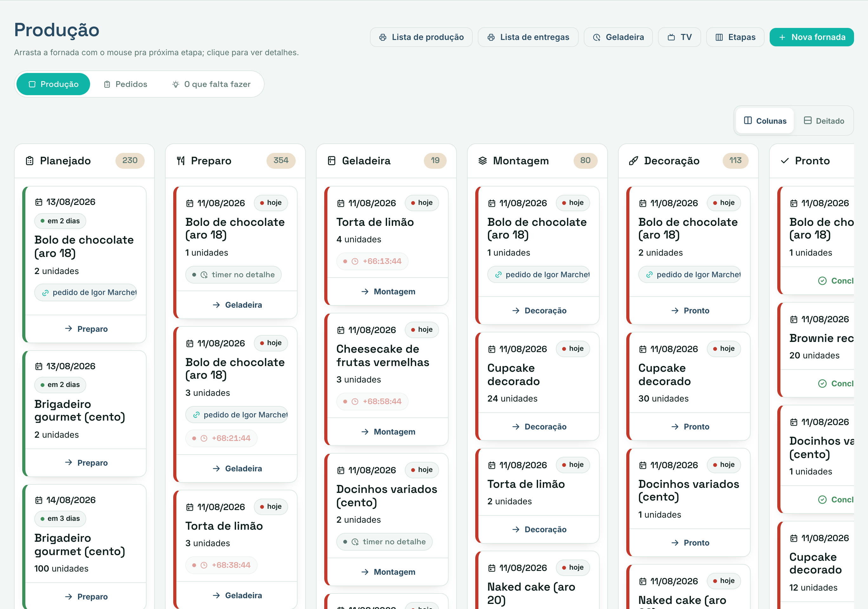
Task: Click the Montagem count badge 80
Action: point(585,161)
